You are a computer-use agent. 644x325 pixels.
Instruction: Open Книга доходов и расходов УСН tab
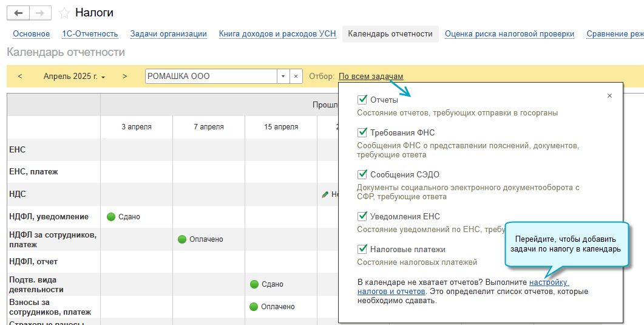[x=277, y=34]
